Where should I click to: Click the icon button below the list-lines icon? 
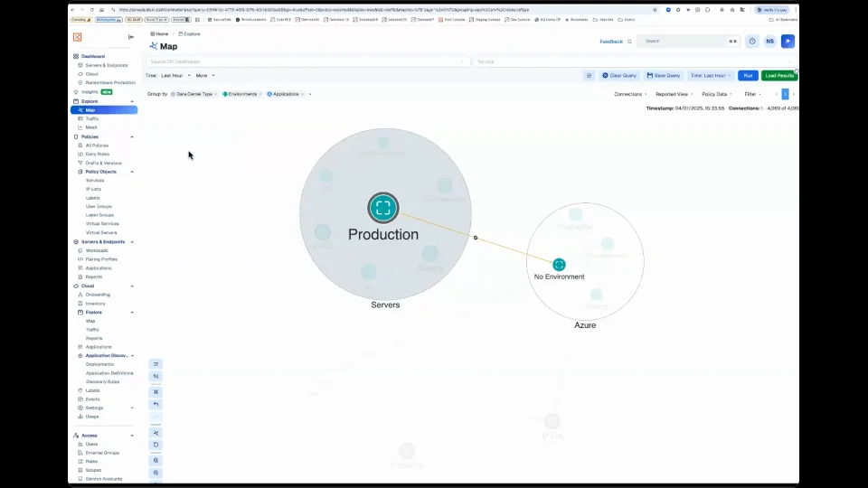click(156, 376)
